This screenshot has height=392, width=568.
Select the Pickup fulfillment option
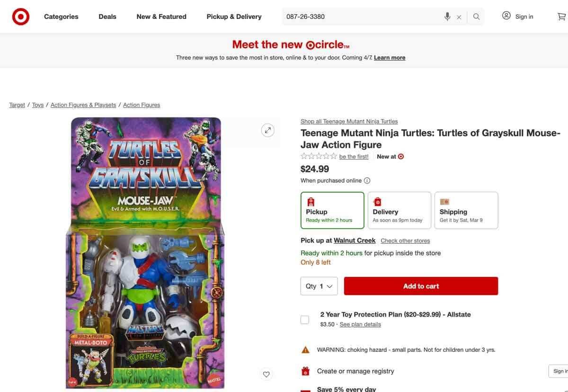(332, 210)
